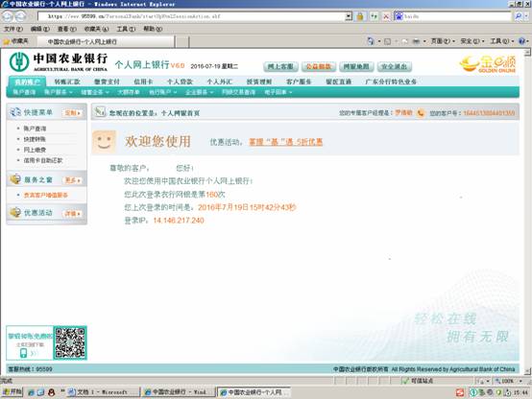Click the phone icon beside the customer manager name

pos(421,113)
